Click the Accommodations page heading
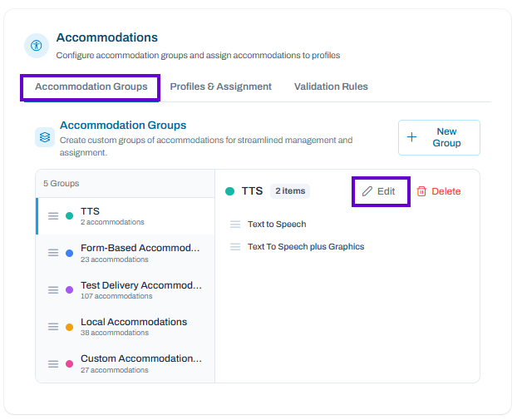 tap(107, 37)
